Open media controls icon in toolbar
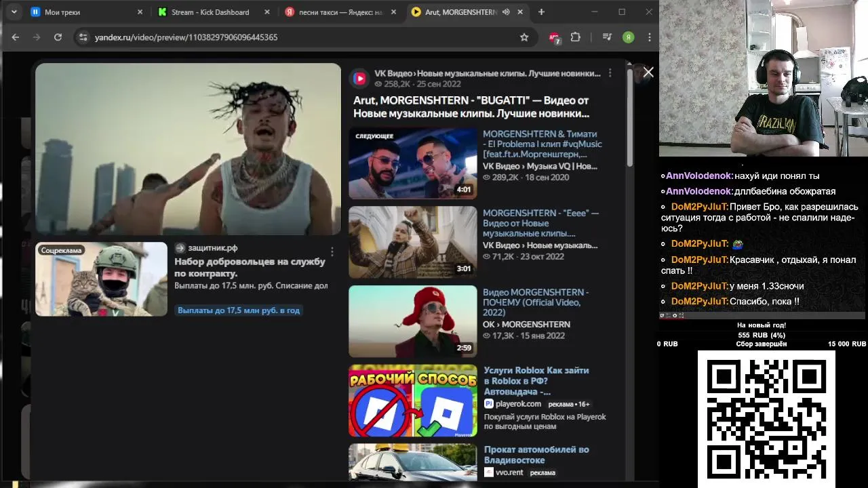The image size is (868, 488). click(607, 37)
